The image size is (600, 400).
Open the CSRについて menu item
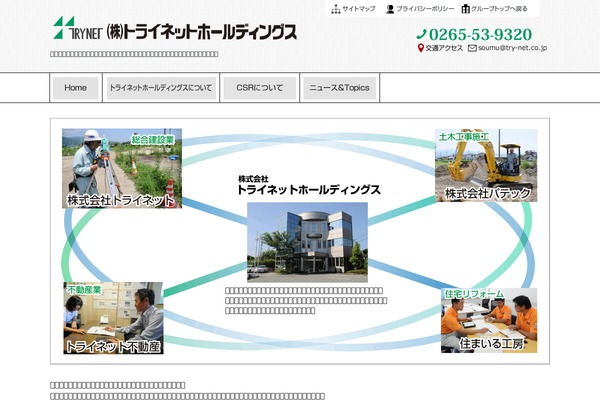click(x=259, y=88)
